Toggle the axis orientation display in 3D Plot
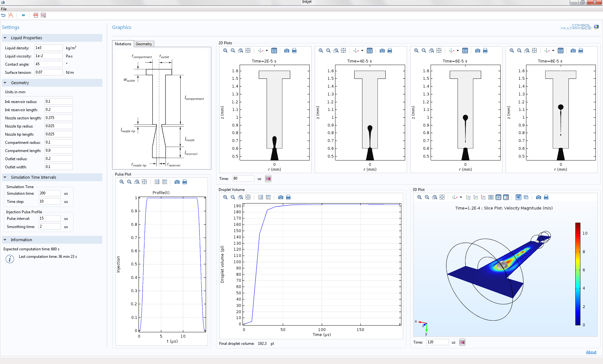Screen dimensions: 603x364 pyautogui.click(x=498, y=197)
